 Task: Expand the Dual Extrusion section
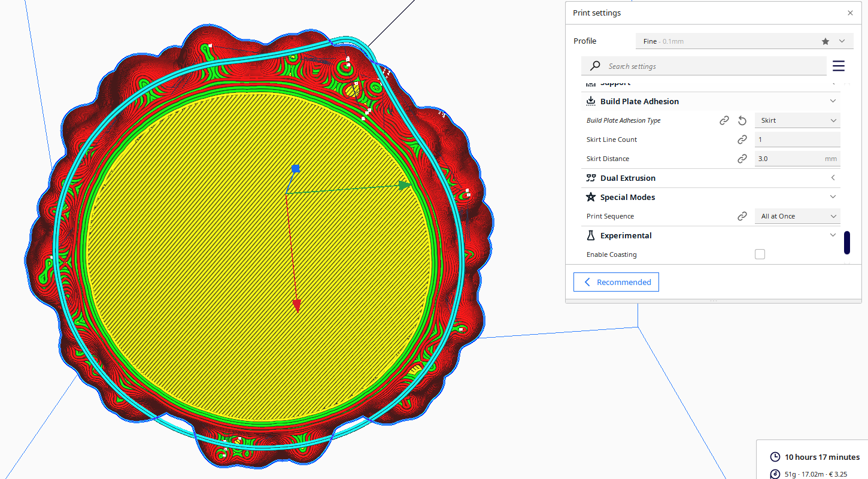point(833,177)
